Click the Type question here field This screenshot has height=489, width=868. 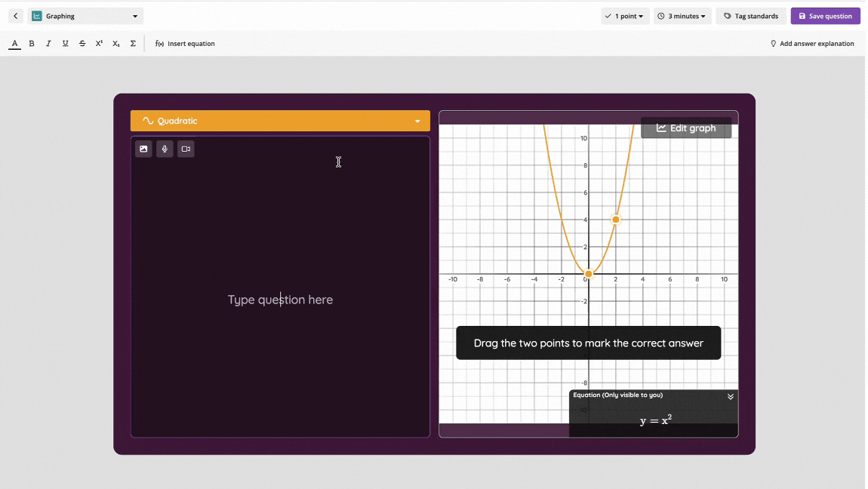click(280, 300)
